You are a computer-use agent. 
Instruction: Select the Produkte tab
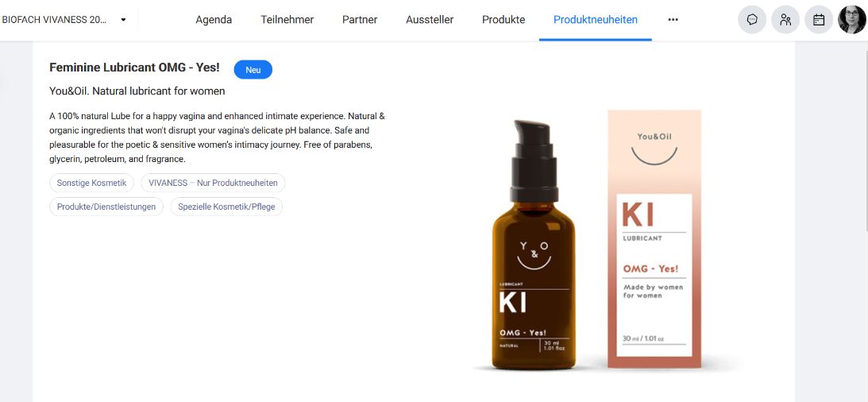coord(503,19)
